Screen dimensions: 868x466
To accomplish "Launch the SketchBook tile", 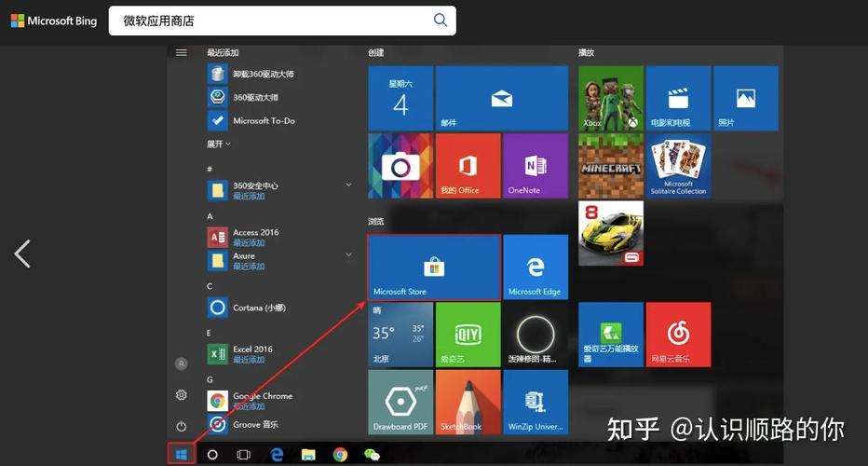I will click(x=468, y=403).
